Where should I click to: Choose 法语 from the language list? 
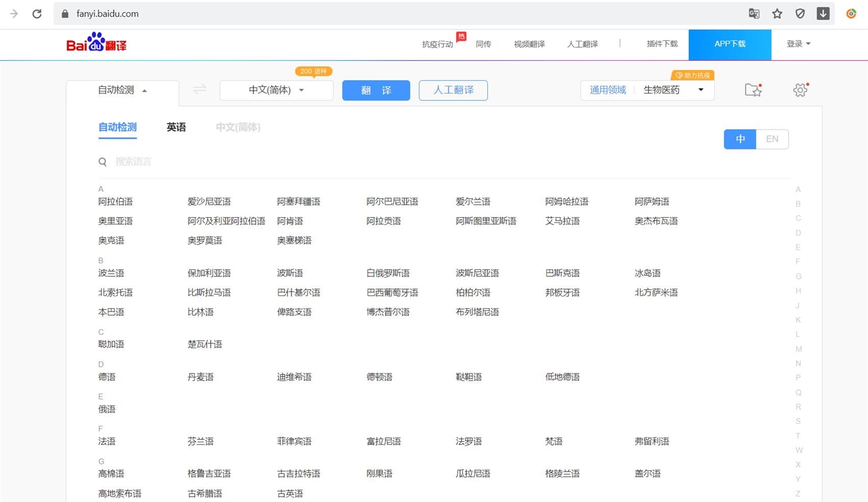107,442
